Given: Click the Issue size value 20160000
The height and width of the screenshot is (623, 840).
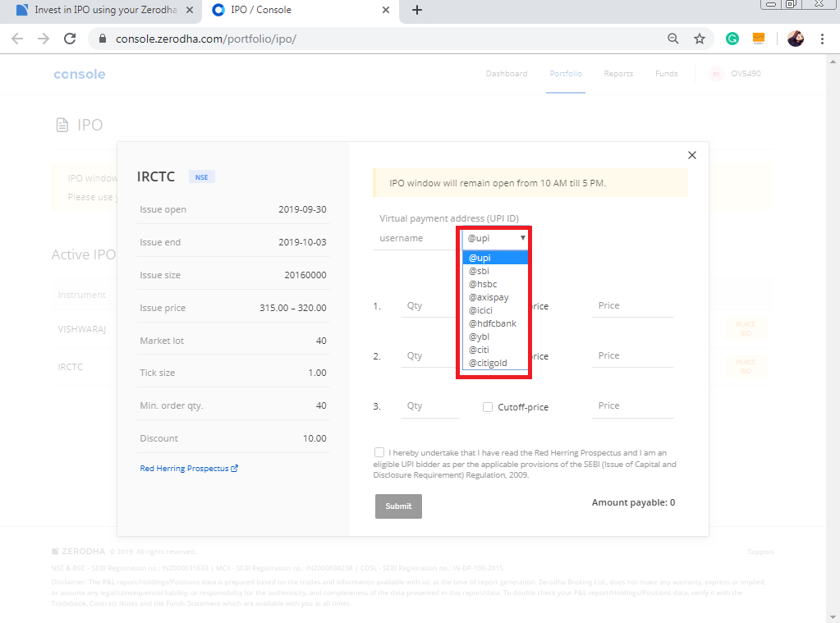Looking at the screenshot, I should 305,275.
